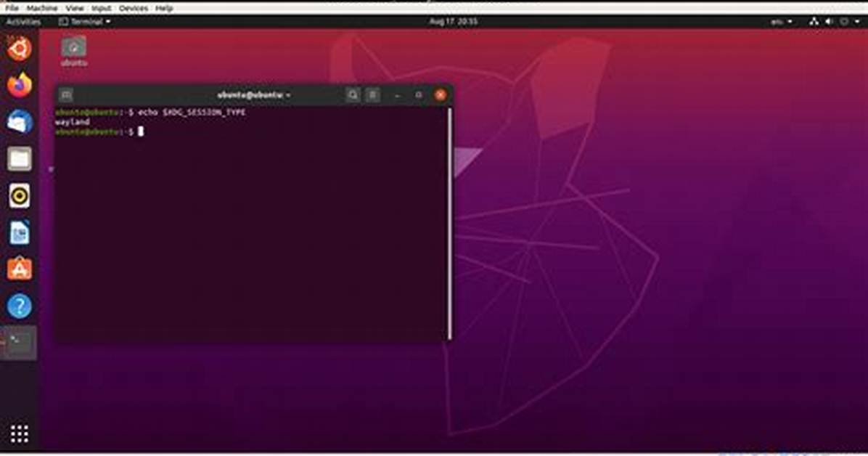Click the Terminal icon in the dock
Viewport: 868px width, 456px height.
click(x=20, y=343)
